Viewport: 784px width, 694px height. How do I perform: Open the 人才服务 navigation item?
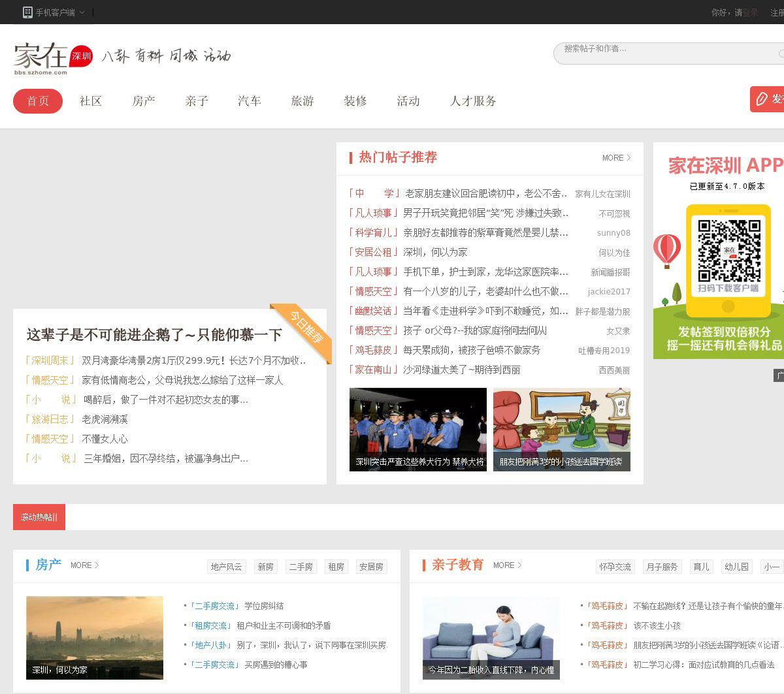click(473, 101)
